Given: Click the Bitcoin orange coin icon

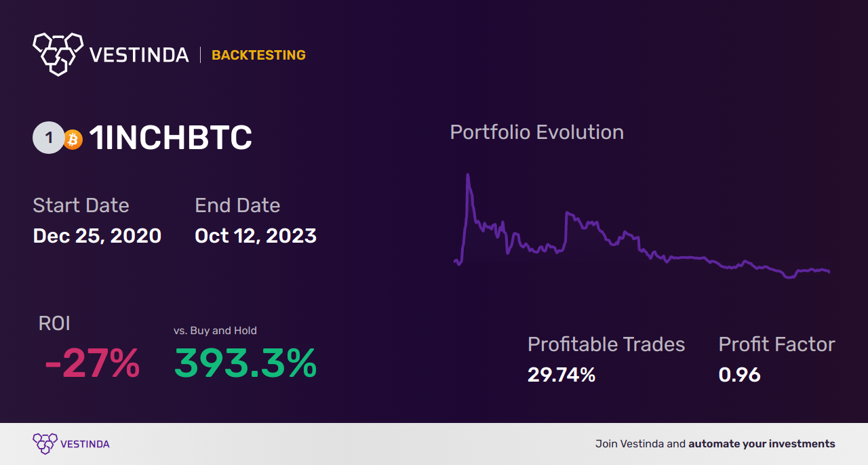Looking at the screenshot, I should pos(73,139).
